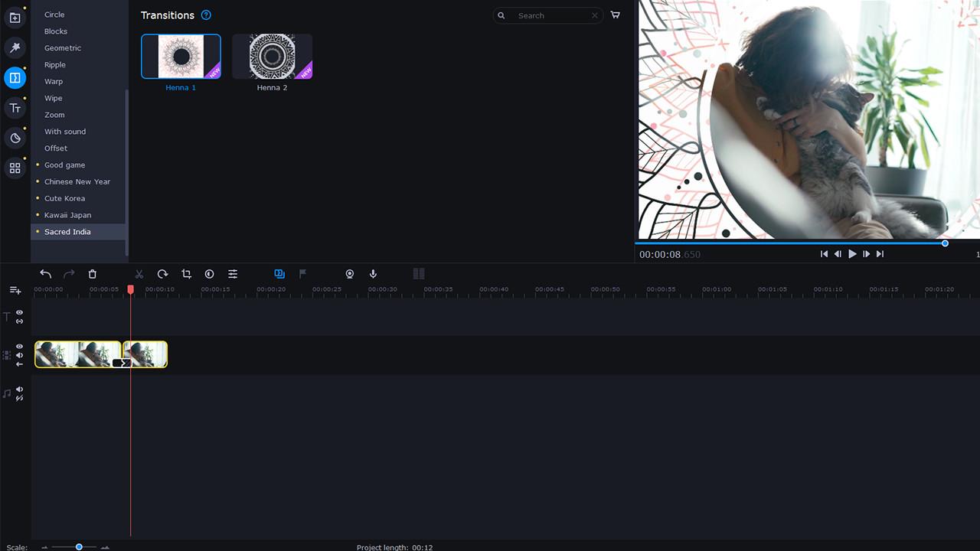Select the Crop tool
980x551 pixels.
point(186,273)
